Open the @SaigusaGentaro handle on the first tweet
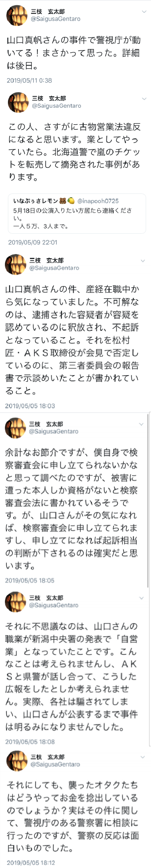This screenshot has width=151, height=868. click(55, 19)
